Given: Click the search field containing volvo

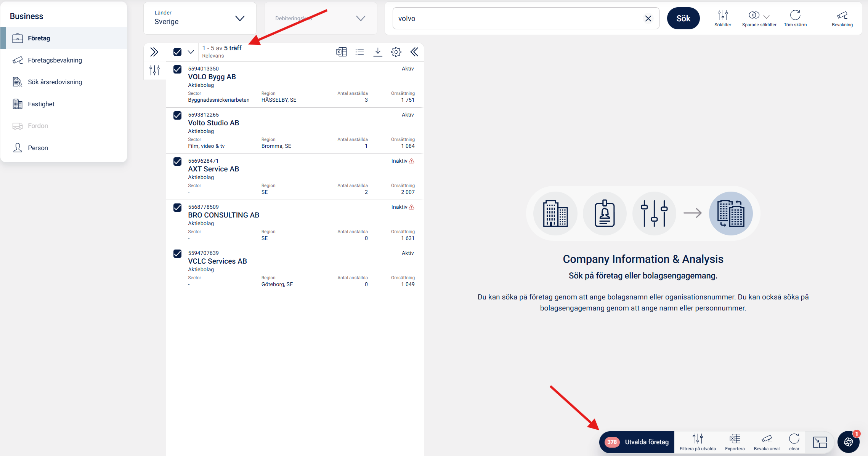Looking at the screenshot, I should (x=518, y=18).
